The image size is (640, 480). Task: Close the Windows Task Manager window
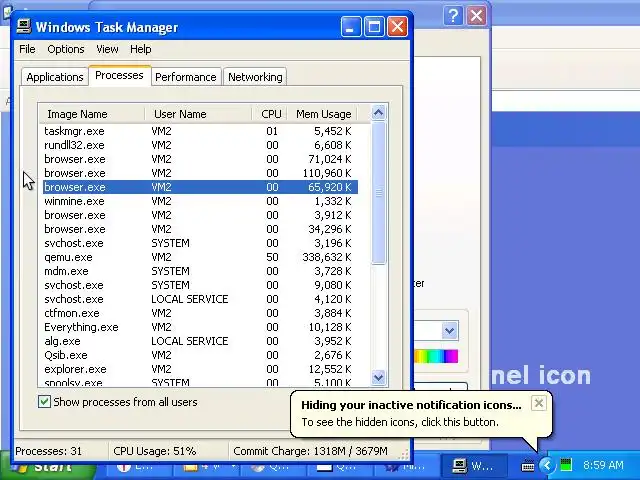pos(397,27)
